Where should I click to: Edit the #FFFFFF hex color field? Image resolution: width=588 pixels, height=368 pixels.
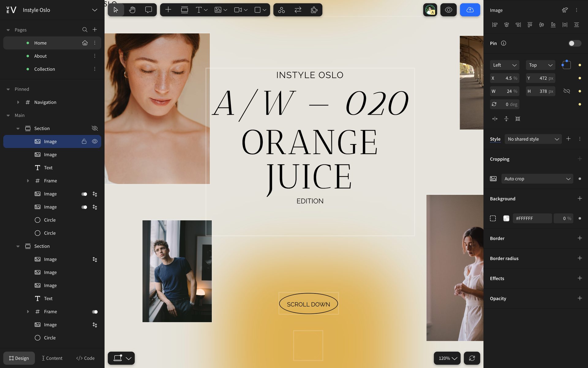[x=532, y=218]
